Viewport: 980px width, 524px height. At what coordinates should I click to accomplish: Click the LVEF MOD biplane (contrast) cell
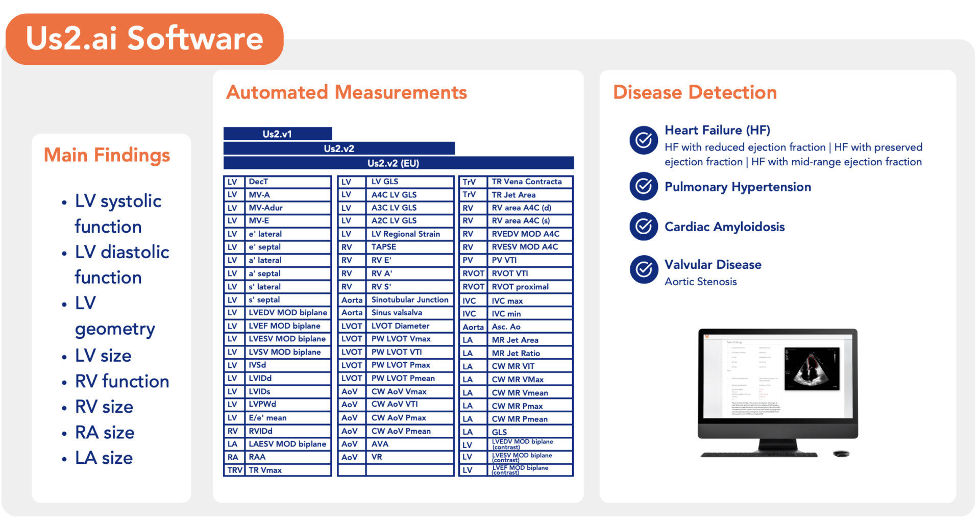pyautogui.click(x=530, y=470)
